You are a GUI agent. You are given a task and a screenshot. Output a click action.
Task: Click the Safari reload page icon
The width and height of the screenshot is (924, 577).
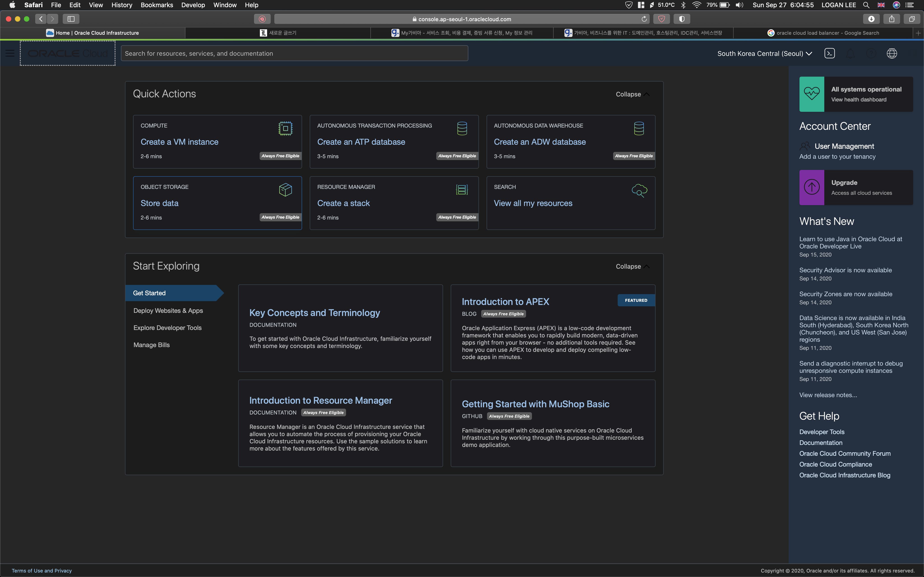[x=644, y=19]
